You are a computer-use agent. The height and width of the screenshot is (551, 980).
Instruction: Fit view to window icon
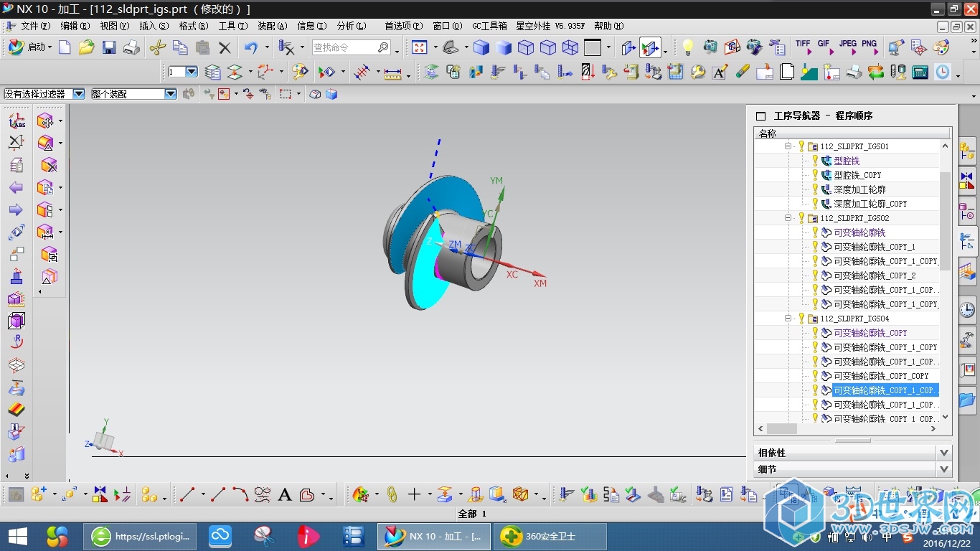[x=419, y=47]
